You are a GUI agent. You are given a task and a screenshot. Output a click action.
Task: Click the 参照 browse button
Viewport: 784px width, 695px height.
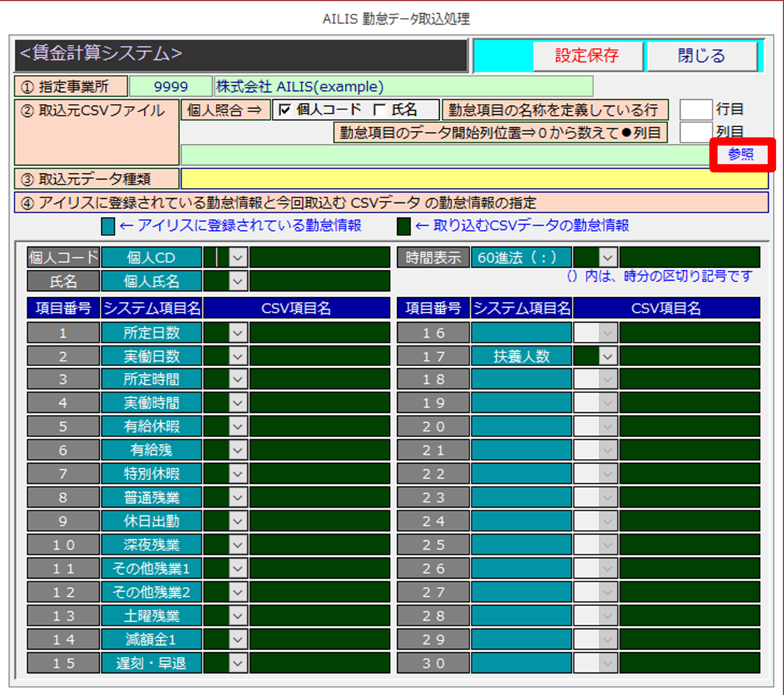(741, 155)
